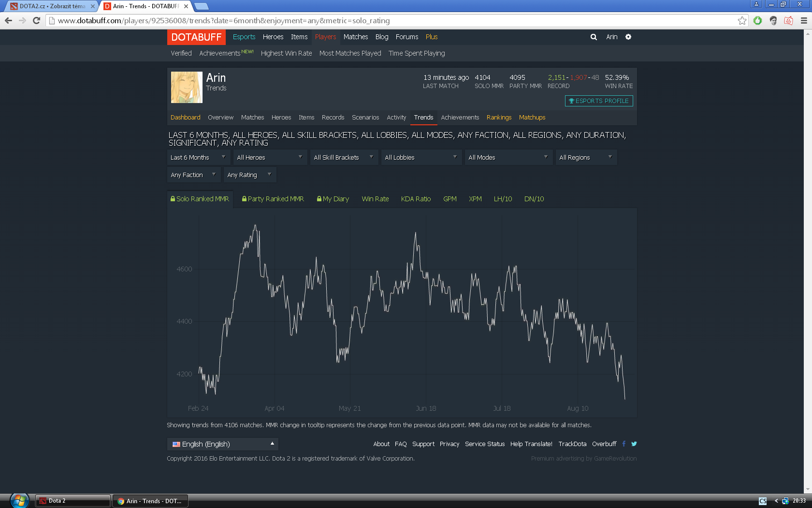The image size is (812, 508).
Task: Open the Records profile tab
Action: (333, 118)
